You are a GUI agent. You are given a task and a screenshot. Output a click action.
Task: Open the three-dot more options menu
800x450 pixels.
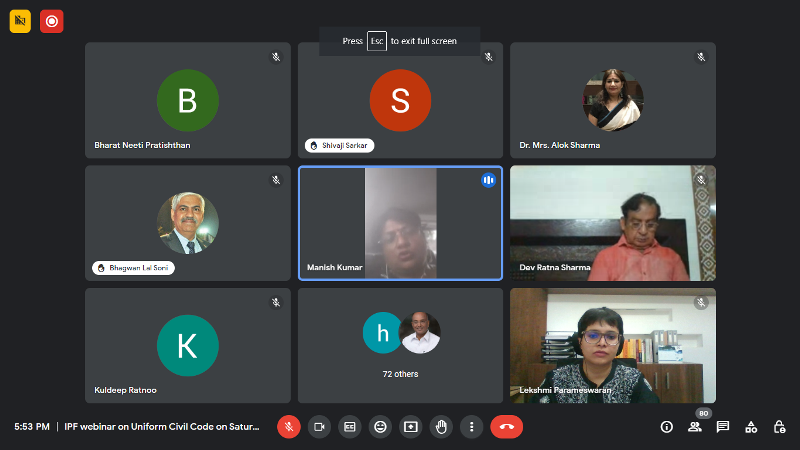(471, 426)
